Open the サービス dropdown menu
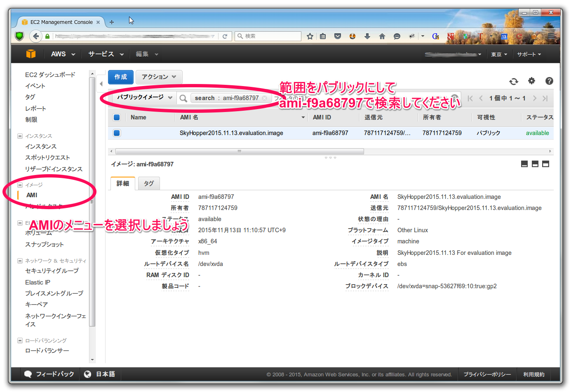This screenshot has width=571, height=392. [106, 54]
